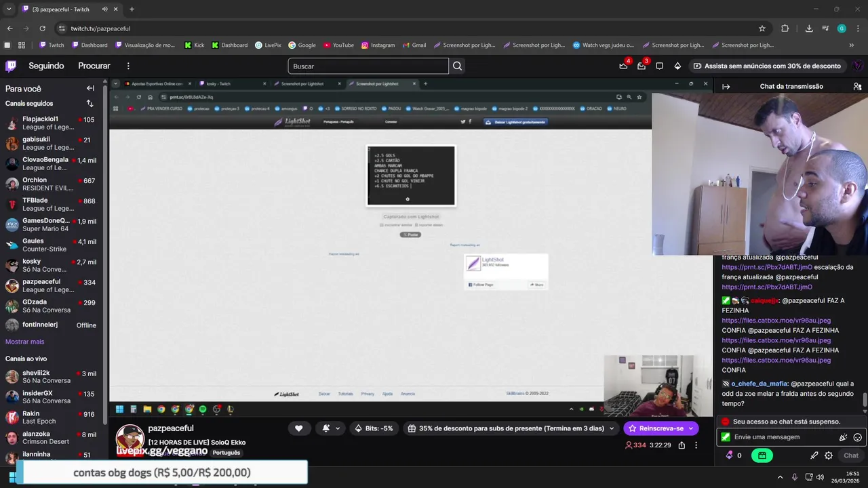
Task: Expand the gift subs discount dropdown chevron
Action: pyautogui.click(x=612, y=428)
